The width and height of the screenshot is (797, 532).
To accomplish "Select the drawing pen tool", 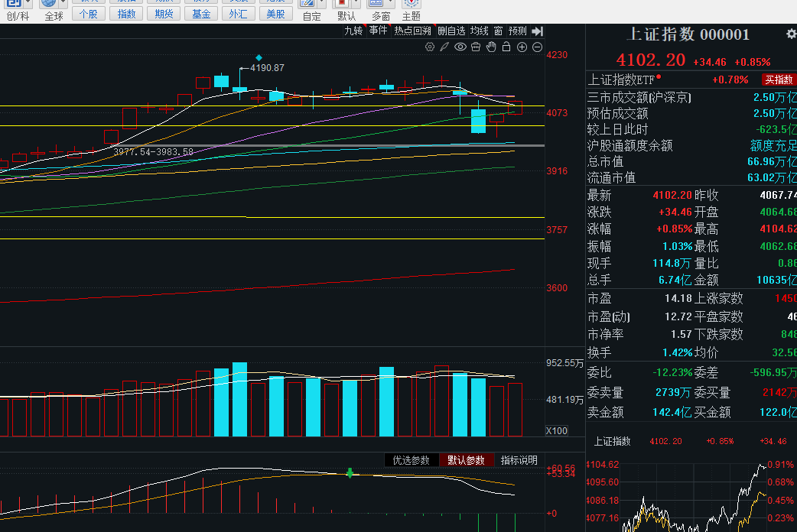I will click(x=444, y=47).
